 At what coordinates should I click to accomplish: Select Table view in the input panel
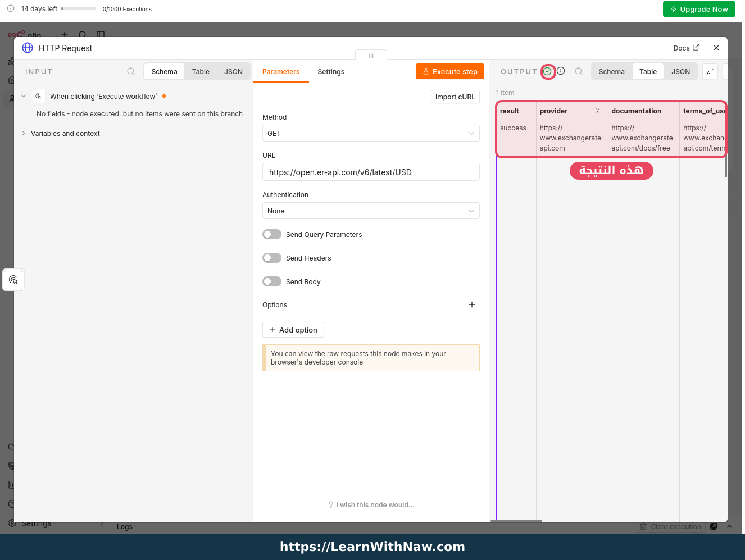201,71
